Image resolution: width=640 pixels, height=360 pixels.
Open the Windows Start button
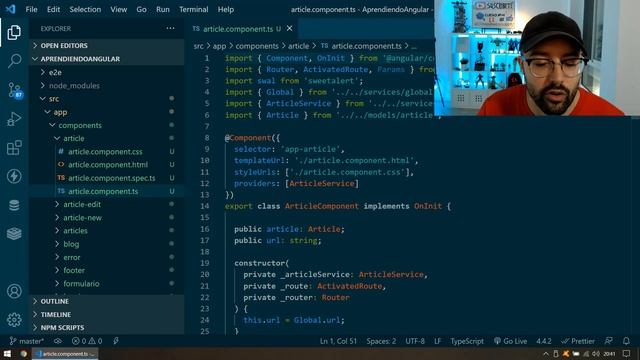pyautogui.click(x=7, y=353)
